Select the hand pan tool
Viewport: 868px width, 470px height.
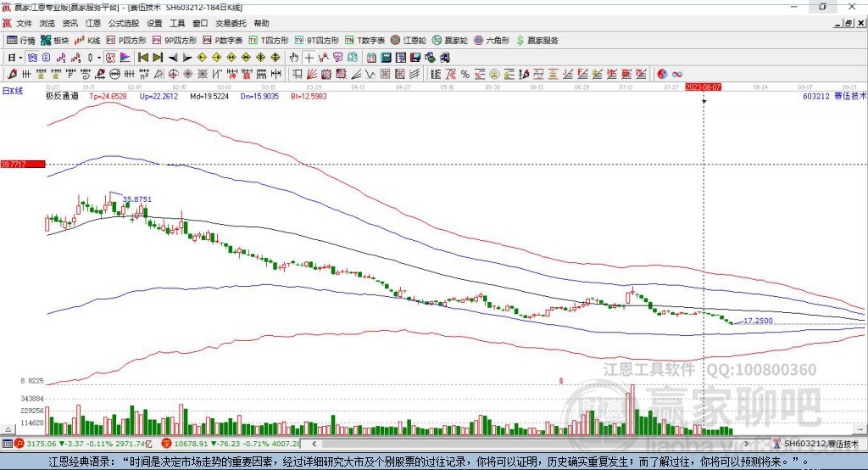294,58
